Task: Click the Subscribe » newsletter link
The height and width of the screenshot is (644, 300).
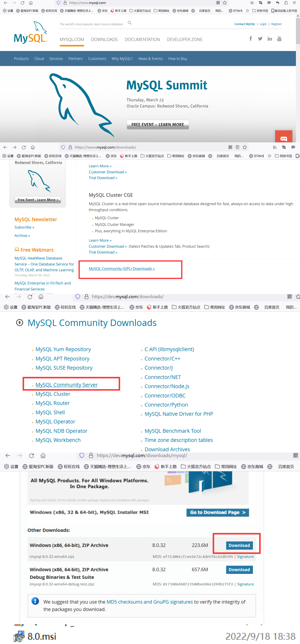Action: [24, 227]
